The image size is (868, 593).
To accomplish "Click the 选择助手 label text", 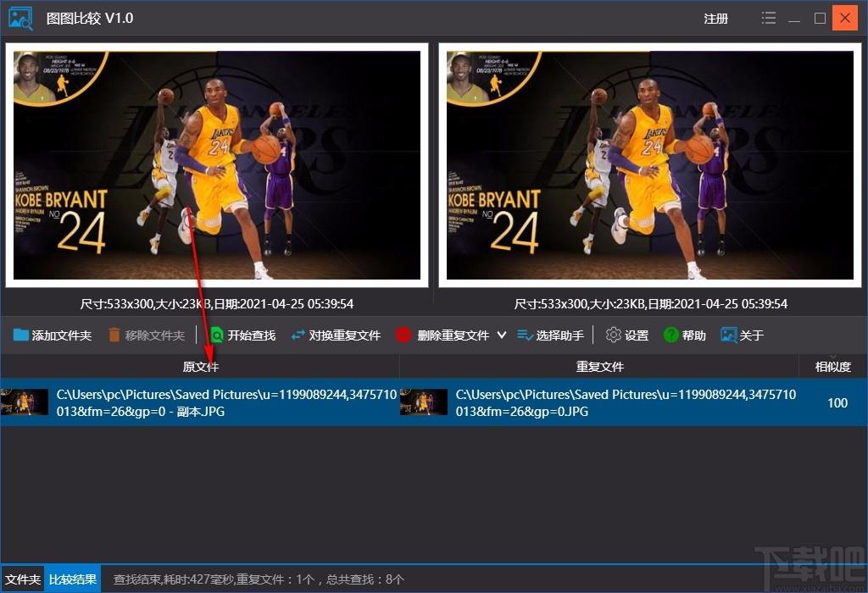I will pos(559,335).
